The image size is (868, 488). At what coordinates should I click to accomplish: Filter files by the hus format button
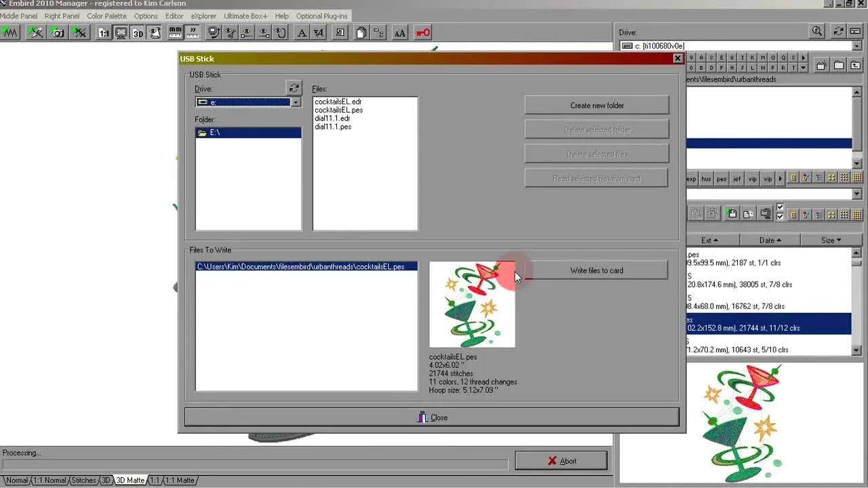point(707,179)
